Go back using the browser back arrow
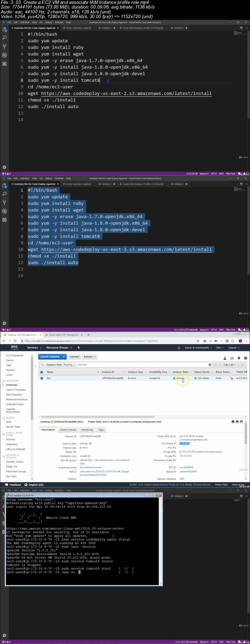The height and width of the screenshot is (644, 250). 4,341
